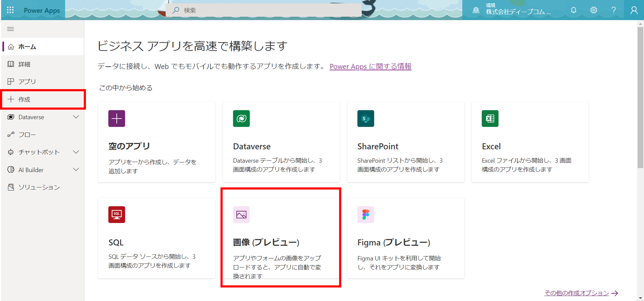Screen dimensions: 644x301
Task: Expand the チャットボット chevron
Action: tap(76, 152)
